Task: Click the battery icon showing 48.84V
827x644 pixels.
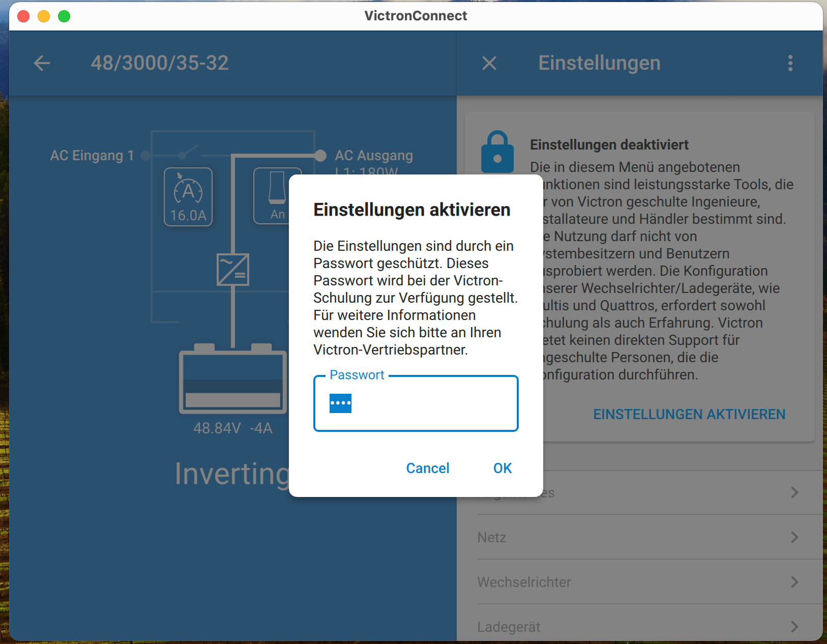Action: click(233, 378)
